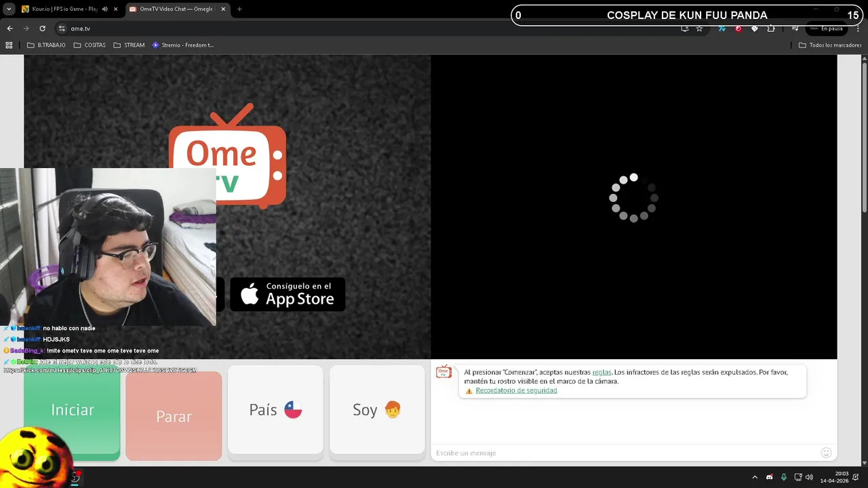Image resolution: width=868 pixels, height=488 pixels.
Task: Click the Parar button
Action: coord(174,416)
